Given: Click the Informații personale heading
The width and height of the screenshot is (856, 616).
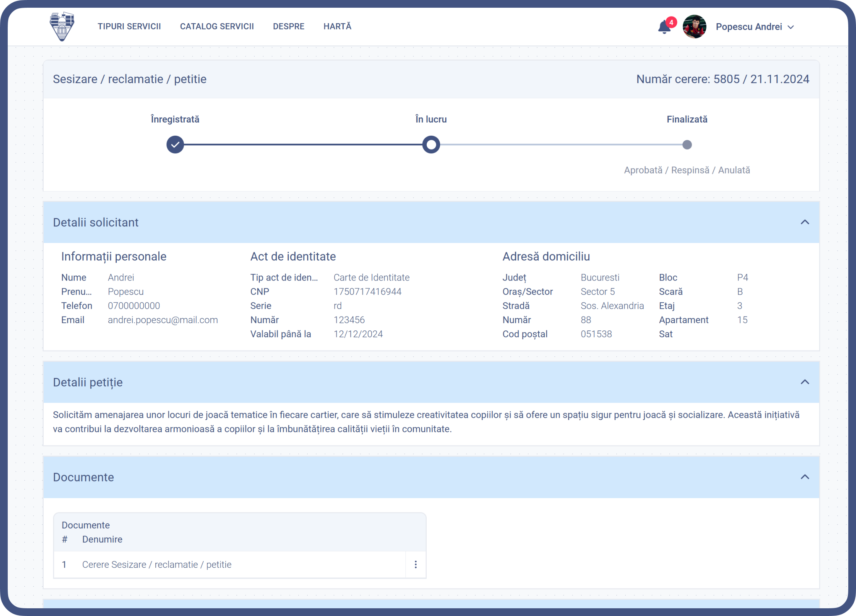Looking at the screenshot, I should click(114, 257).
